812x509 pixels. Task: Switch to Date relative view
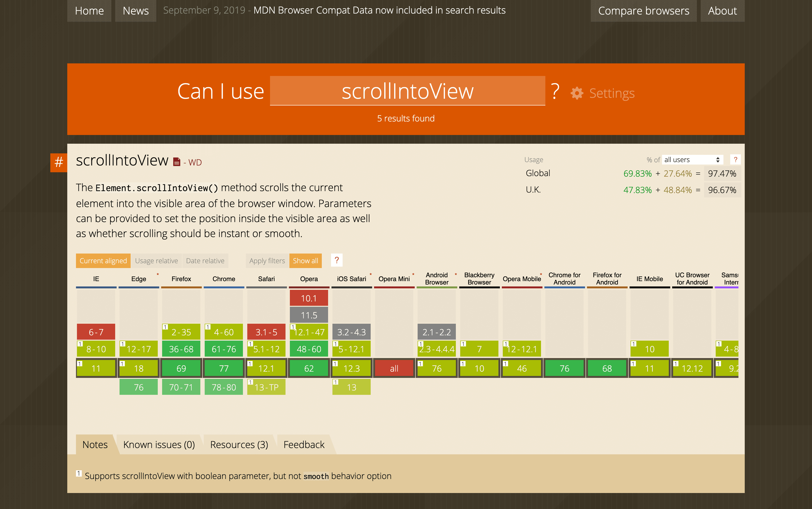click(205, 261)
